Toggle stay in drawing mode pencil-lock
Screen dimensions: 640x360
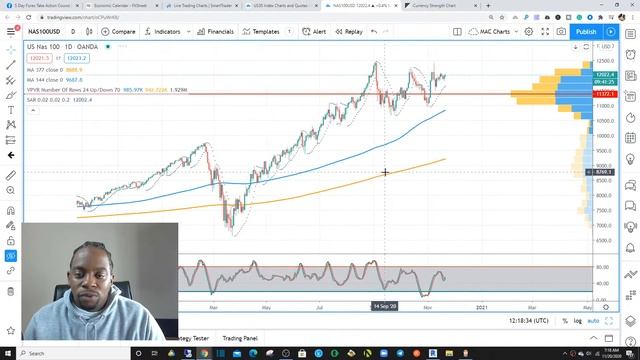[11, 225]
